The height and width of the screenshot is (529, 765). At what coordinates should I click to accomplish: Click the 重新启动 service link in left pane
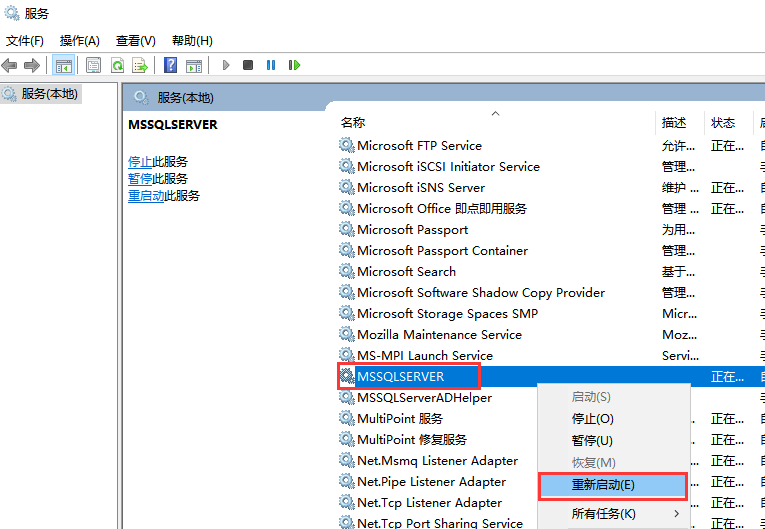tap(146, 196)
